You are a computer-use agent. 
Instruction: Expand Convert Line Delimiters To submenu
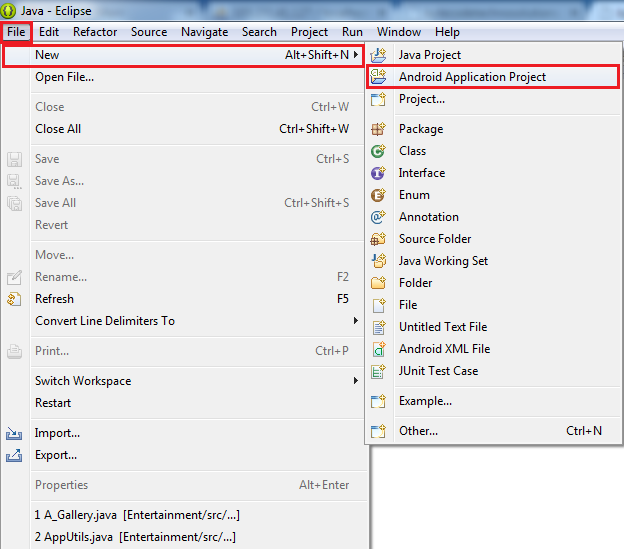click(355, 321)
